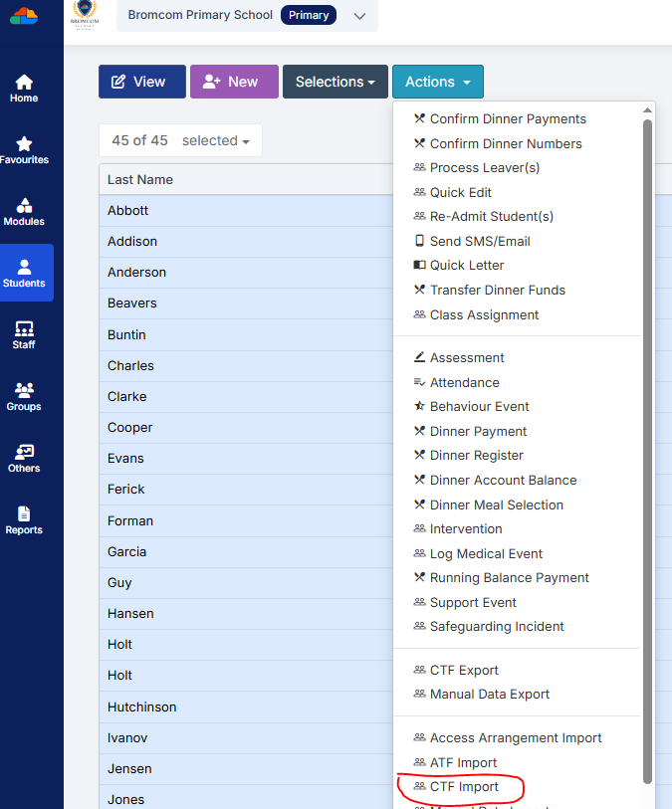Viewport: 672px width, 809px height.
Task: Click the Actions menu vertical scrollbar
Action: pos(647,448)
